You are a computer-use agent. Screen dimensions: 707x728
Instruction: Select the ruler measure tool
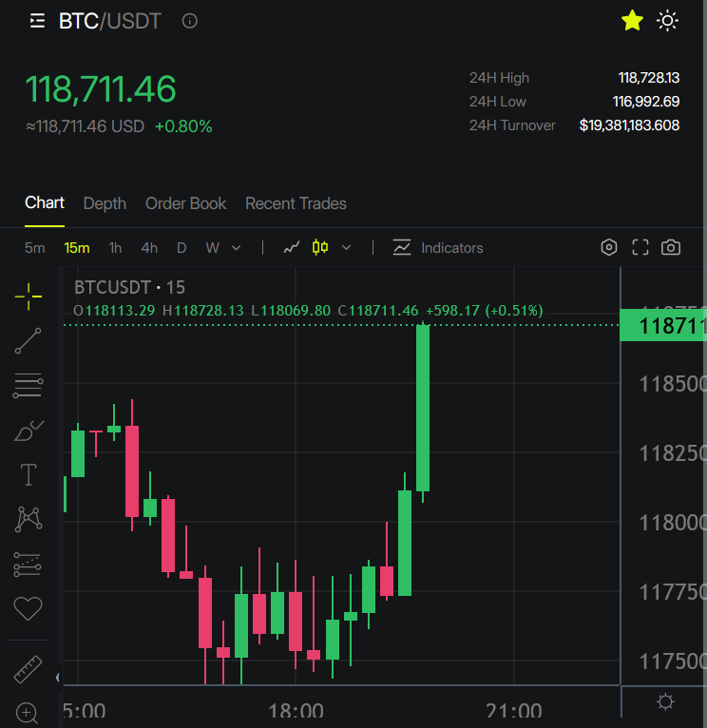[x=28, y=669]
